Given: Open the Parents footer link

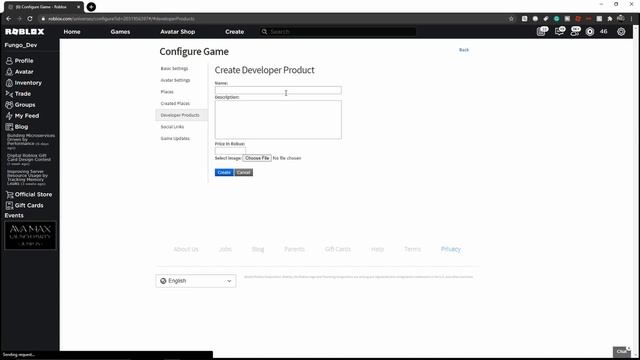Looking at the screenshot, I should click(x=294, y=249).
